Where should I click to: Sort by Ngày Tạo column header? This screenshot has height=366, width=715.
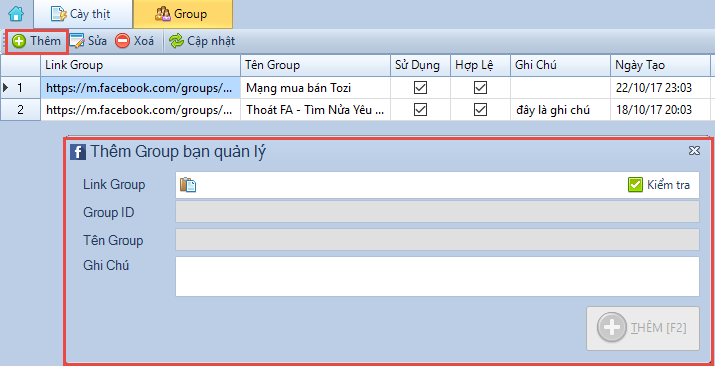tap(660, 65)
